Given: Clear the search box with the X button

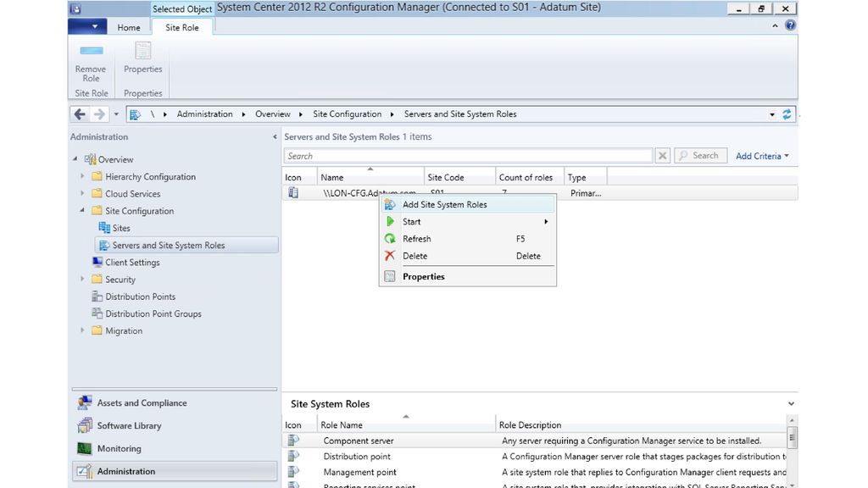Looking at the screenshot, I should [662, 156].
